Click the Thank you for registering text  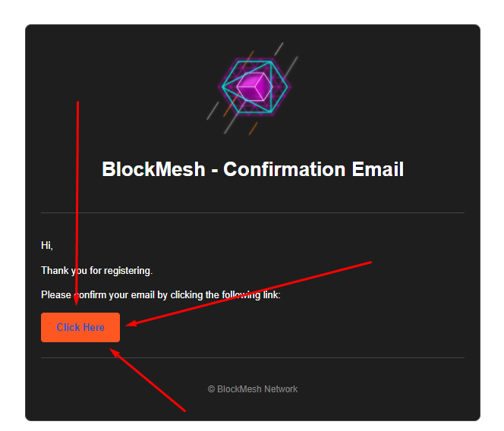point(96,271)
